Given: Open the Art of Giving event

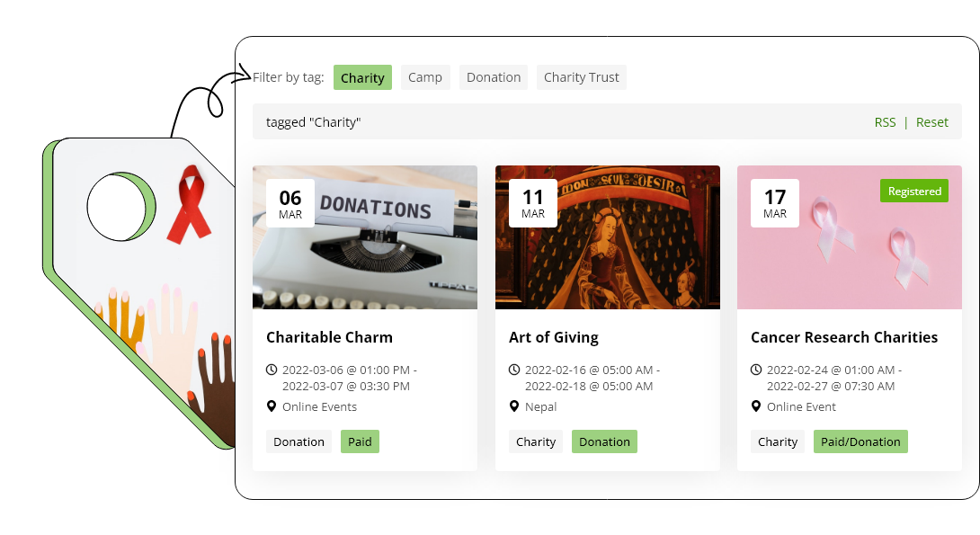Looking at the screenshot, I should (x=554, y=337).
